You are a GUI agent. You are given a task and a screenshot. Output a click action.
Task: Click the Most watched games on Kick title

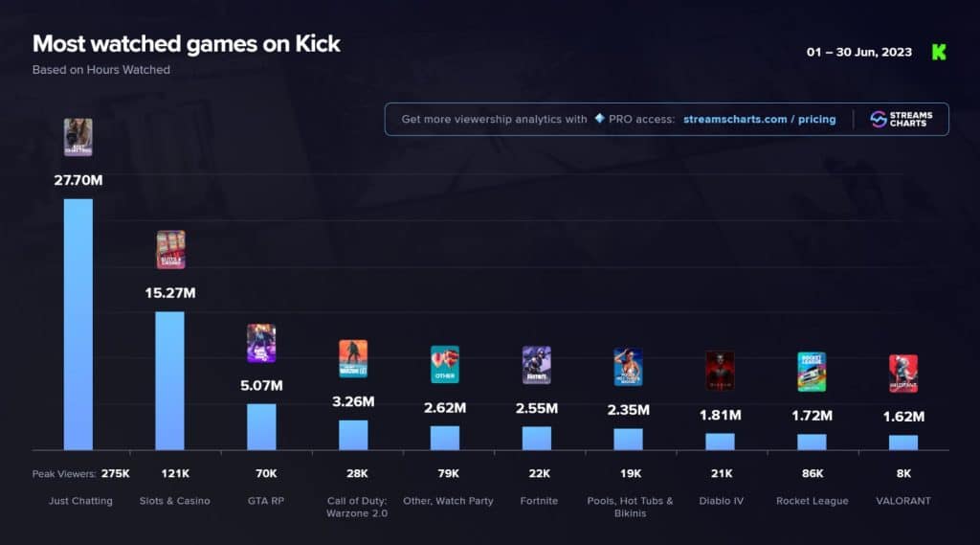pos(187,44)
